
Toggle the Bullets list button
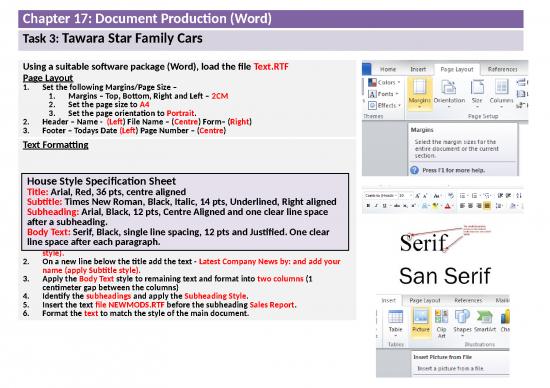[464, 196]
